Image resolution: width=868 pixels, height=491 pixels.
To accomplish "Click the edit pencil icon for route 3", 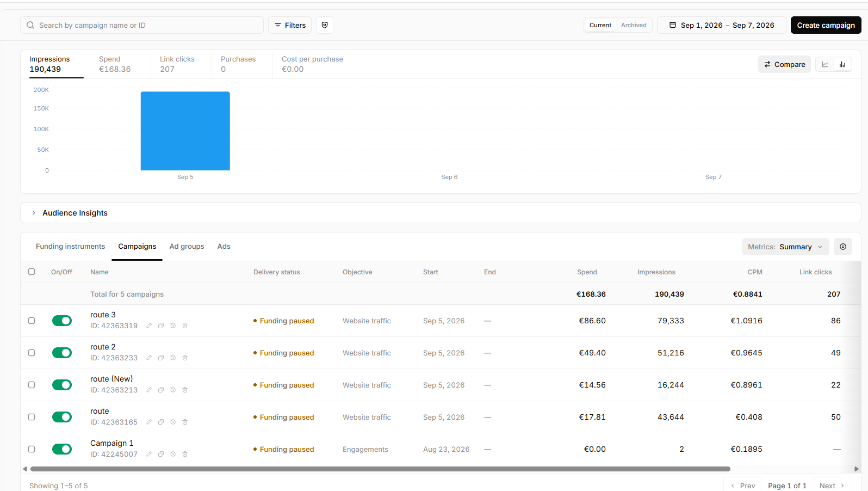I will click(x=149, y=326).
